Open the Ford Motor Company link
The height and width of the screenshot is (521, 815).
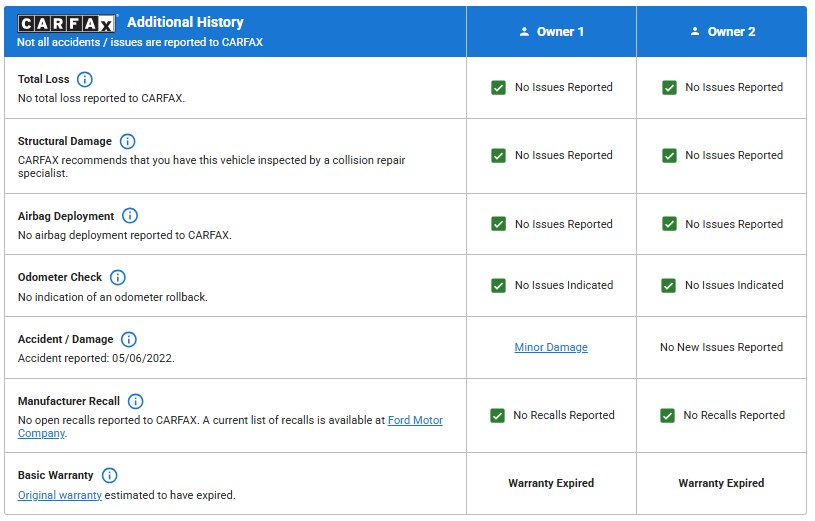(230, 427)
